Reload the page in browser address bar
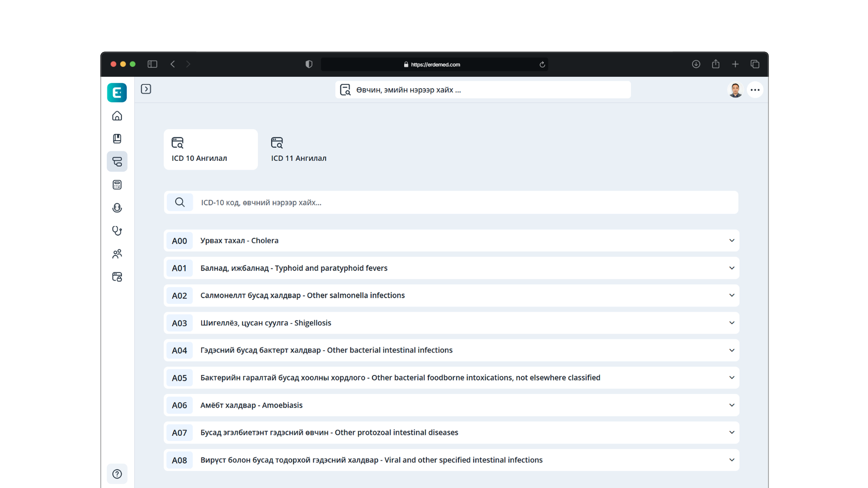This screenshot has width=868, height=488. [x=542, y=65]
